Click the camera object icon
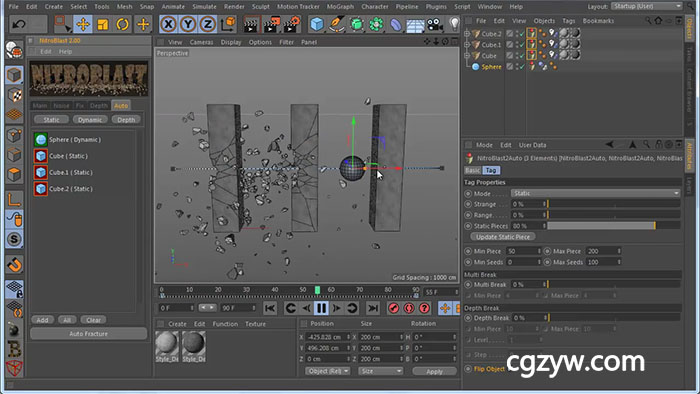The width and height of the screenshot is (700, 394). coord(434,24)
